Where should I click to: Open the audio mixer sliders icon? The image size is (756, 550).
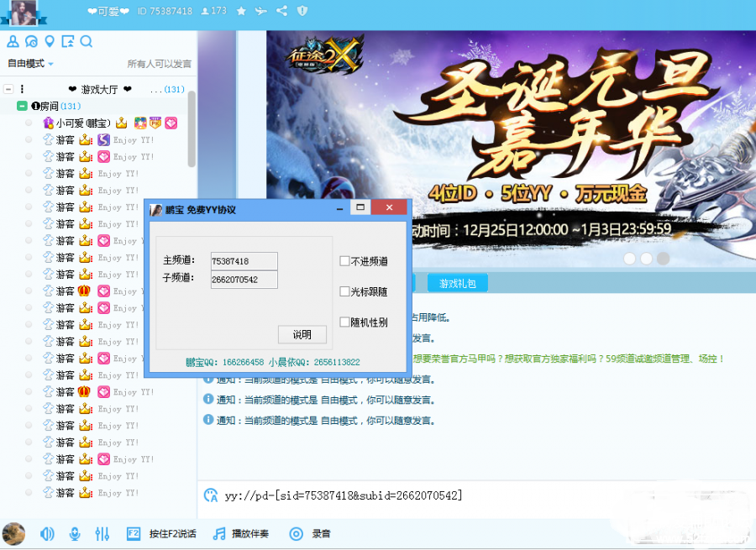point(102,533)
